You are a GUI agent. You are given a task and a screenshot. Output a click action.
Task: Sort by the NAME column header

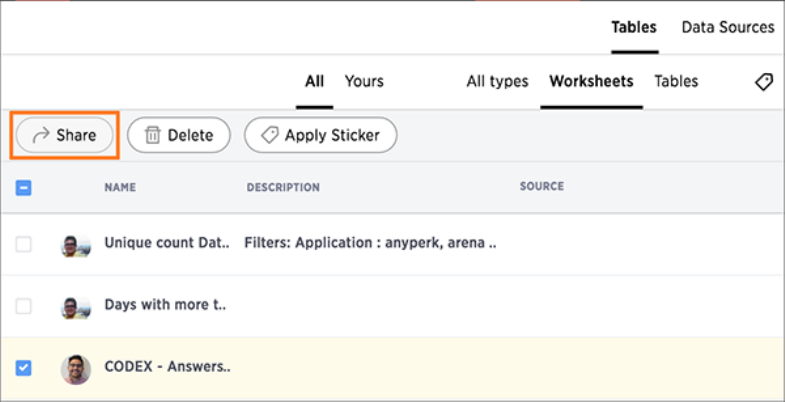[120, 187]
